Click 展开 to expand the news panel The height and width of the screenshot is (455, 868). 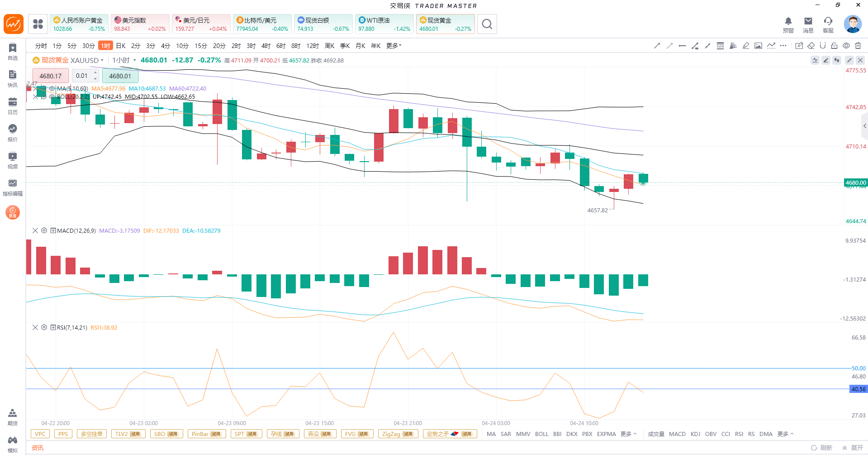point(853,448)
